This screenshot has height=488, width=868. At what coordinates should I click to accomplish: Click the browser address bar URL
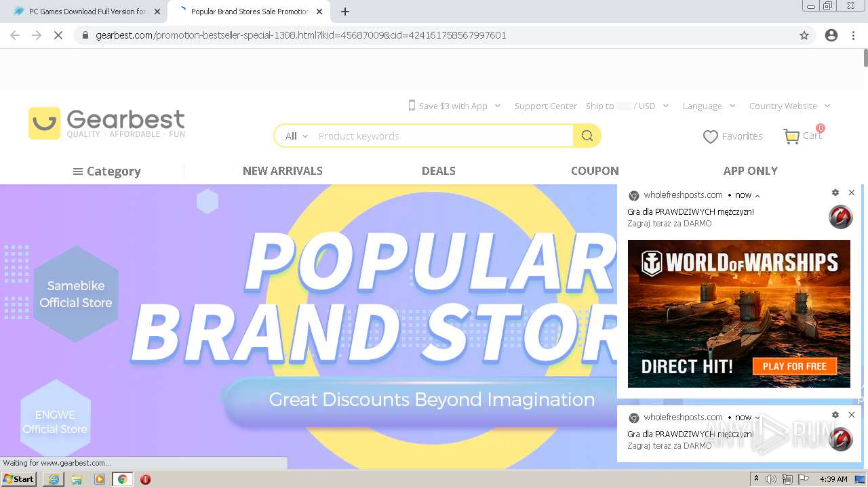tap(301, 35)
